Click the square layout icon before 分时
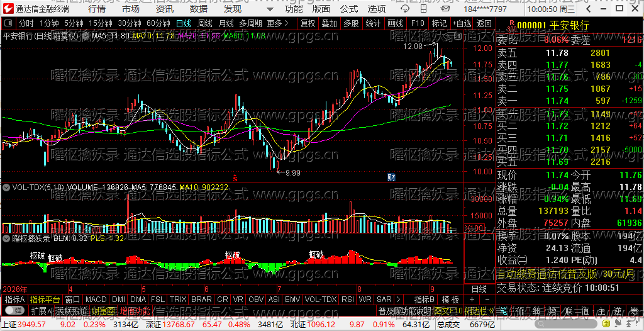The width and height of the screenshot is (644, 331). click(9, 23)
